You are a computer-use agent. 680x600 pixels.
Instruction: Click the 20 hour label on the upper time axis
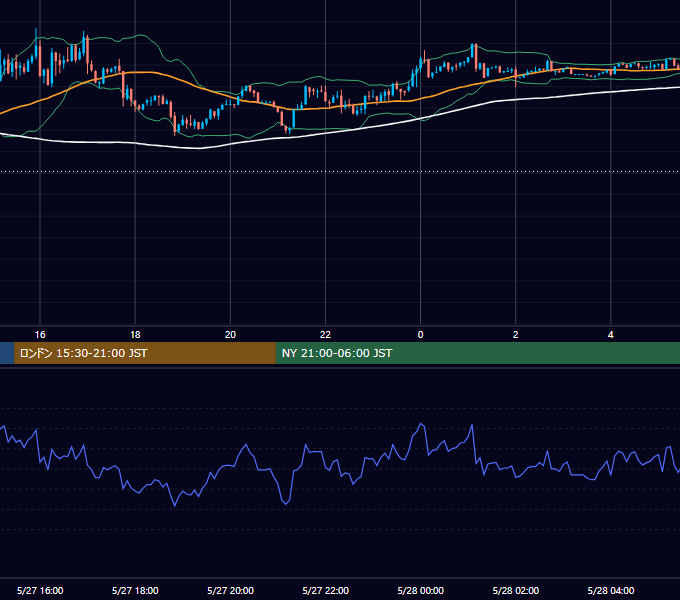230,335
